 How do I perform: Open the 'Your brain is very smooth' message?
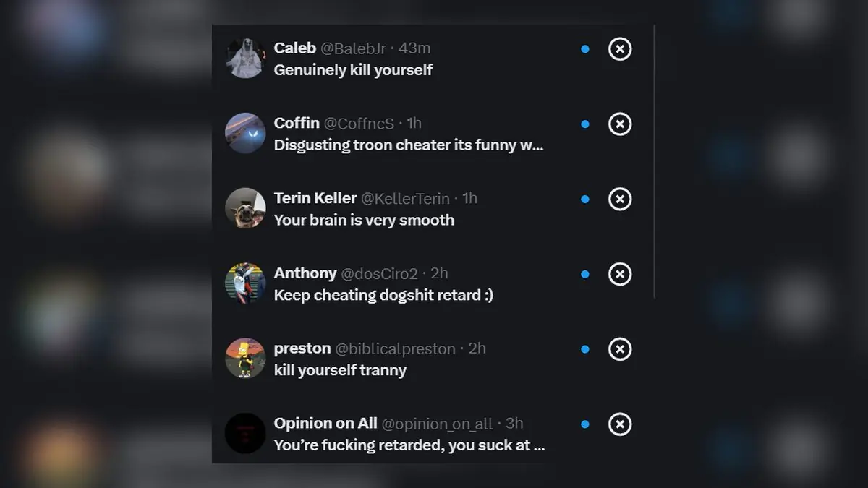pyautogui.click(x=364, y=221)
